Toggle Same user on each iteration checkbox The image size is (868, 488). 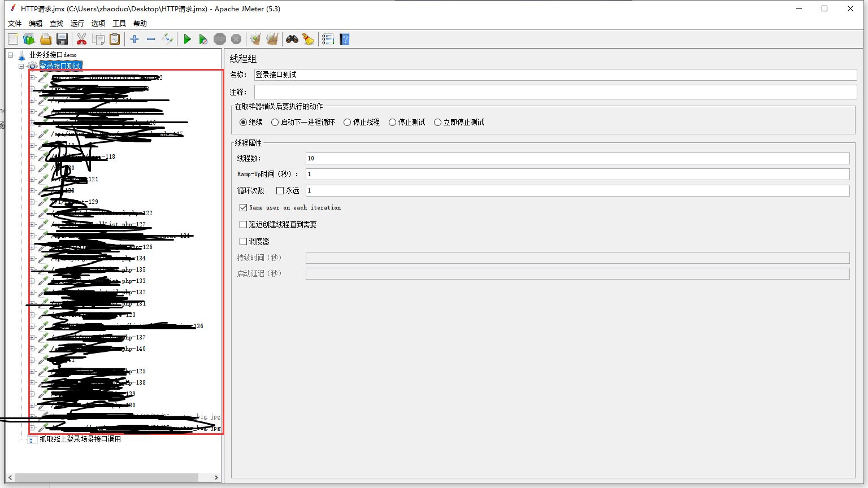[x=244, y=208]
